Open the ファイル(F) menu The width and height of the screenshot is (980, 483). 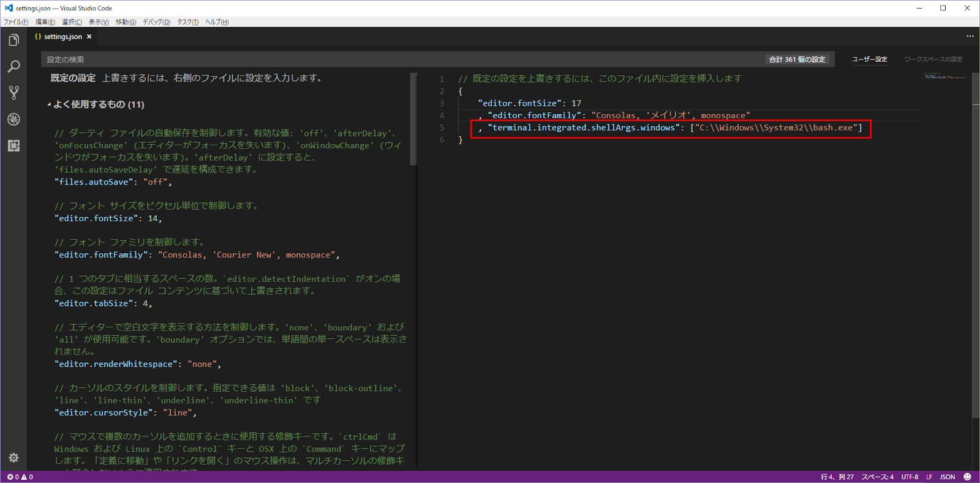16,22
